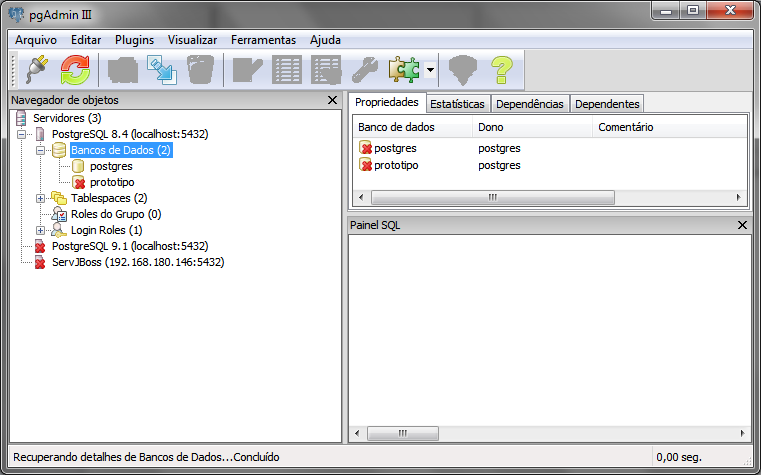Viewport: 761px width, 475px height.
Task: Click the plug connect-to-server icon
Action: click(37, 70)
